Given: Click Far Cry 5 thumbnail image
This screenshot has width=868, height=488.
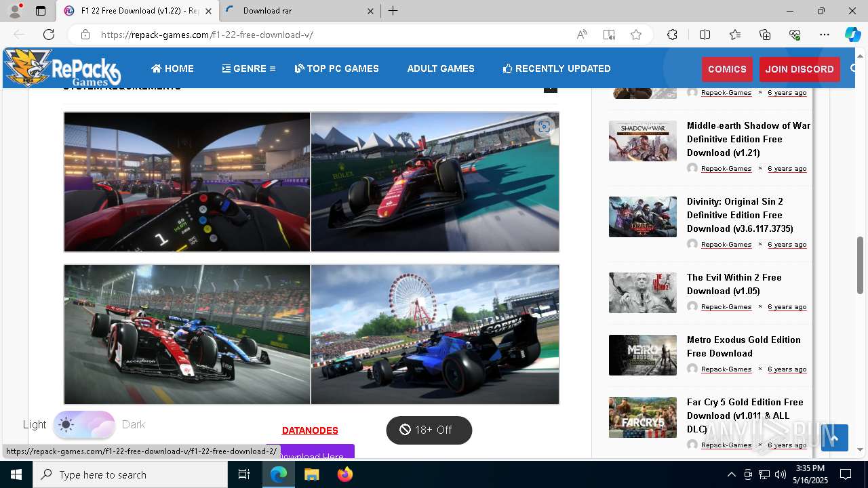Looking at the screenshot, I should (643, 418).
